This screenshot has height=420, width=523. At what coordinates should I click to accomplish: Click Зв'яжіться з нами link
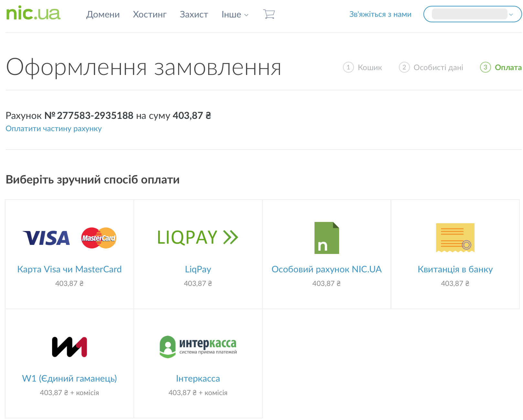coord(380,14)
